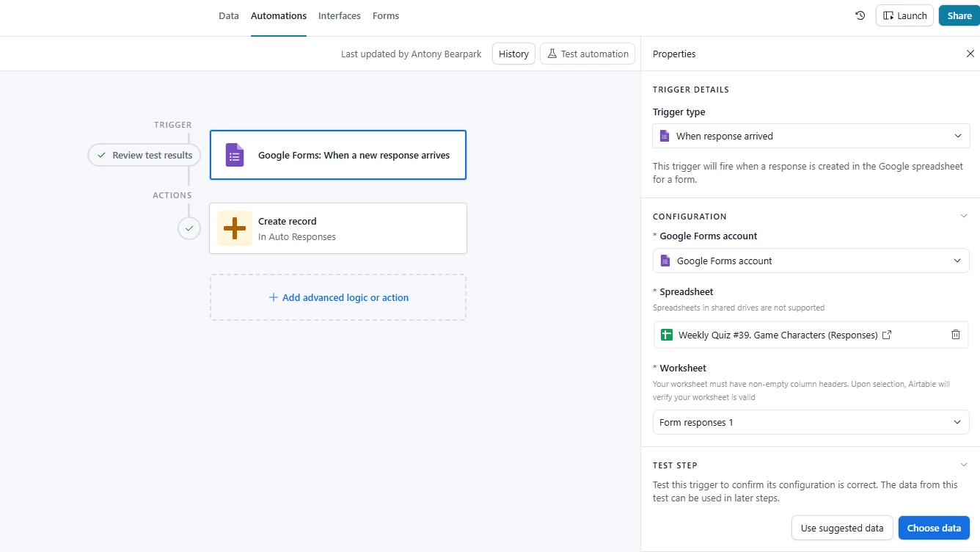Click Choose data button
Screen dimensions: 980x552
tap(934, 528)
